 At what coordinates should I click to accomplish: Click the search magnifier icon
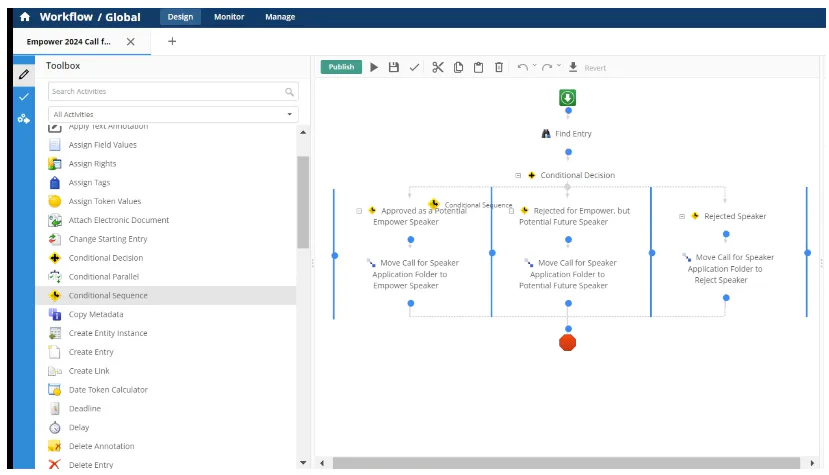pyautogui.click(x=289, y=92)
